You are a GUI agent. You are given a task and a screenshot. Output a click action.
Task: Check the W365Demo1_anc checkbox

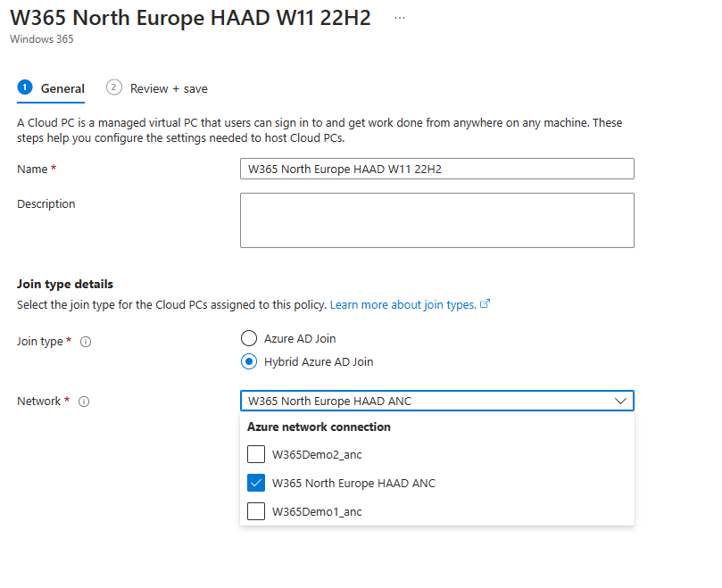pyautogui.click(x=256, y=511)
